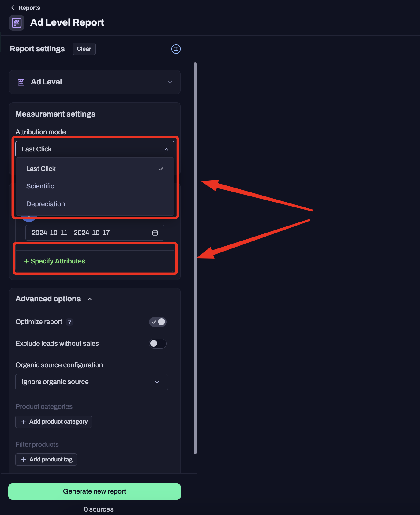Click the back arrow beside Reports

point(13,7)
